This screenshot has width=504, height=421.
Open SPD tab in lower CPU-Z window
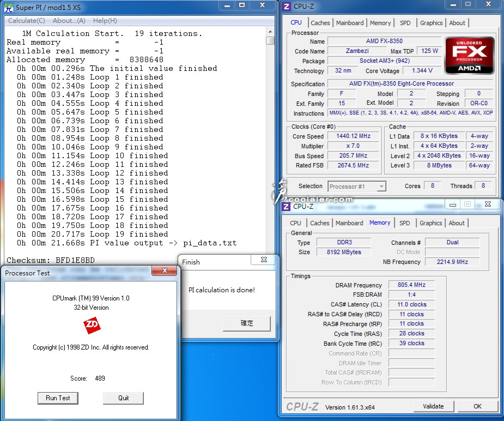point(404,223)
